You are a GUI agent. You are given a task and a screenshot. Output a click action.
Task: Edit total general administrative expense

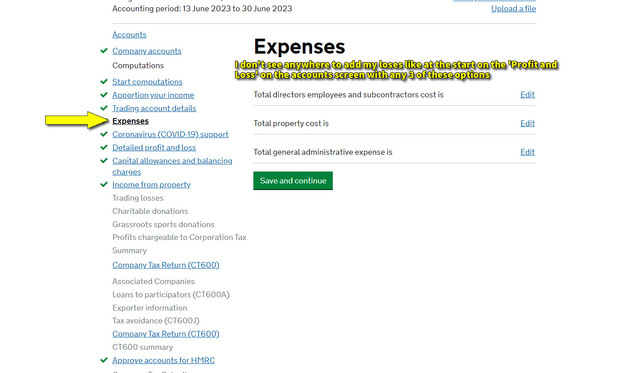pos(527,152)
